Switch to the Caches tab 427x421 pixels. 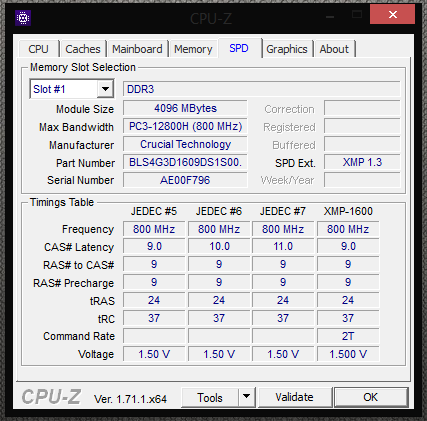pyautogui.click(x=83, y=49)
